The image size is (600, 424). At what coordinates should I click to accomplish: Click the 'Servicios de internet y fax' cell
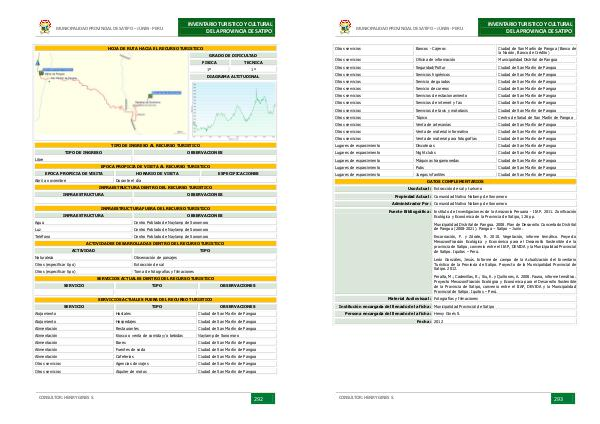[455, 103]
